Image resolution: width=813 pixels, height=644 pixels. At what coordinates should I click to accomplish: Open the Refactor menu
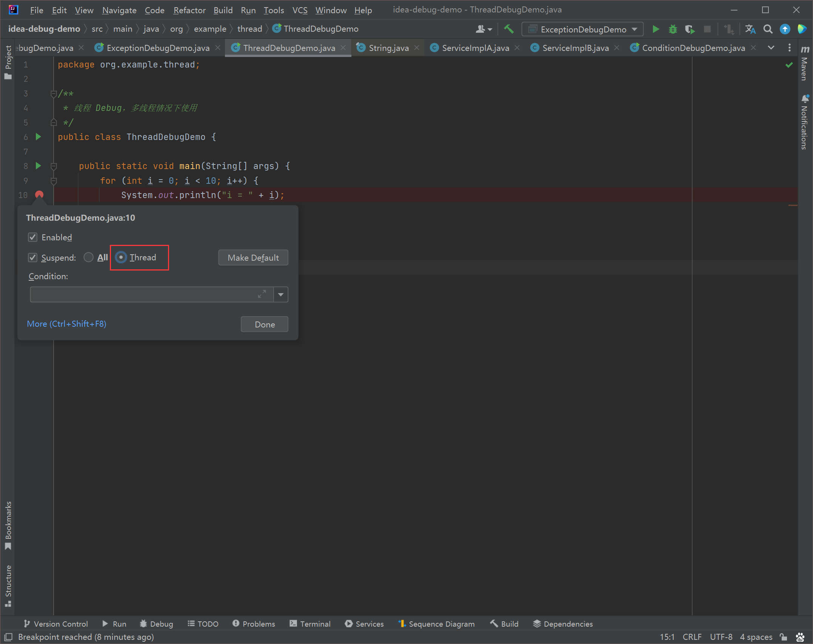[x=189, y=10]
